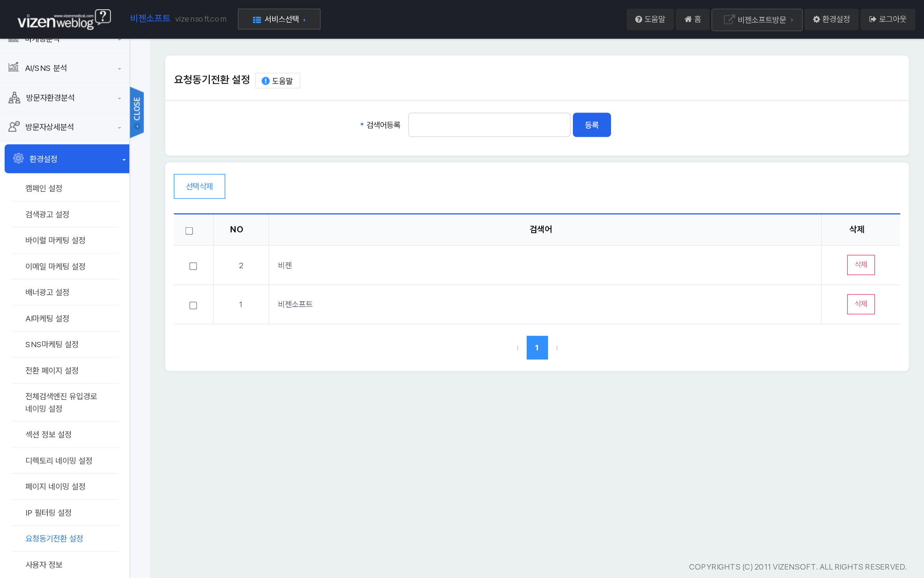Image resolution: width=924 pixels, height=578 pixels.
Task: Collapse sidebar with the CLOSE tab
Action: tap(137, 112)
